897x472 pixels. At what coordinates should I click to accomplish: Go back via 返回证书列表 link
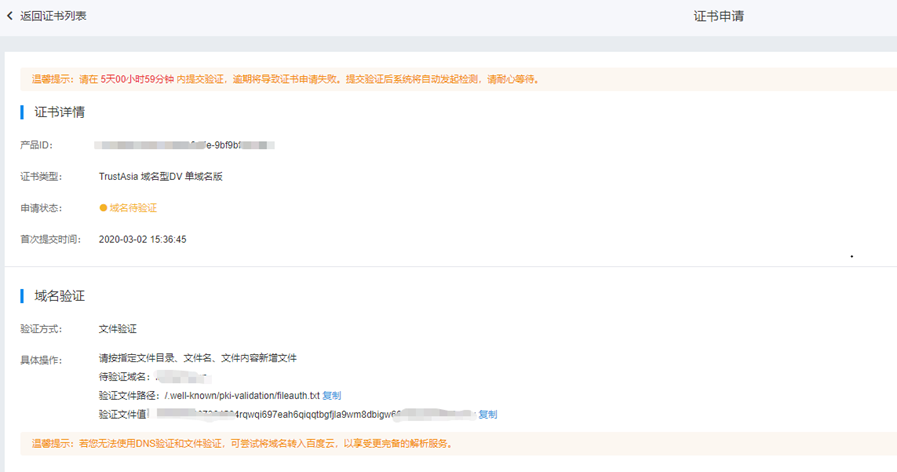53,16
